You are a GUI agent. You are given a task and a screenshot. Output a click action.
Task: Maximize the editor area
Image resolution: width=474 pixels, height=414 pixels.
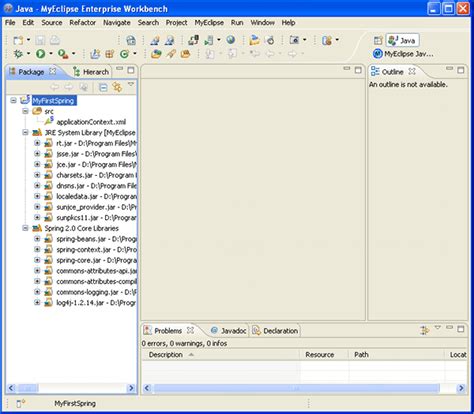358,70
